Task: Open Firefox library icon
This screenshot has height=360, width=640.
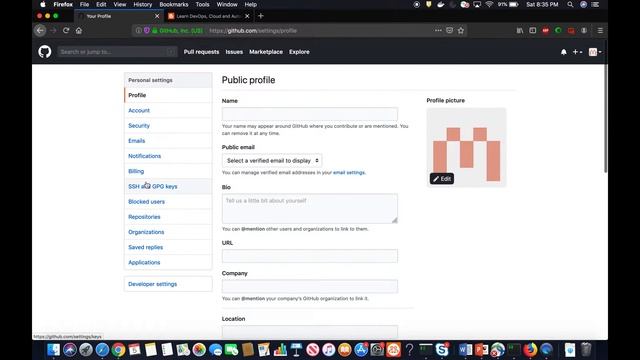Action: pos(520,31)
